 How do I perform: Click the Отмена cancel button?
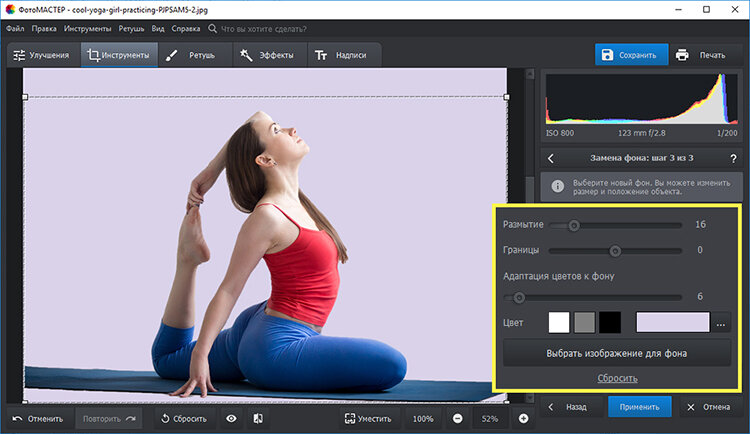coord(710,407)
